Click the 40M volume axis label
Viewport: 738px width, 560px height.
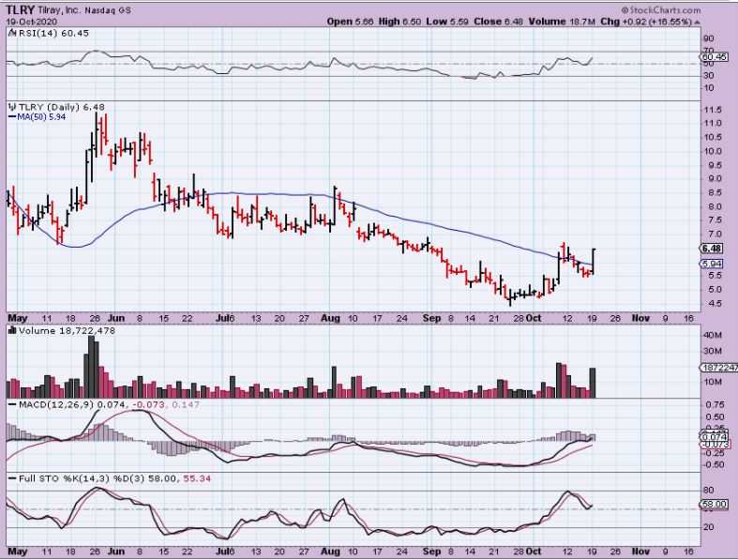coord(713,335)
